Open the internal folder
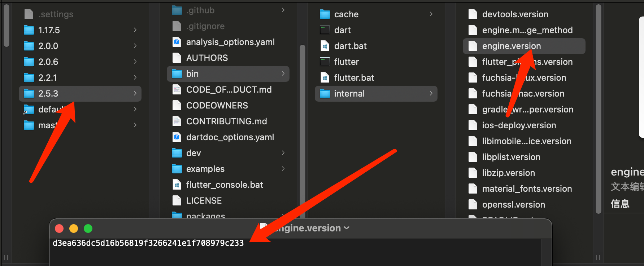Screen dimensions: 644x266 (x=376, y=93)
